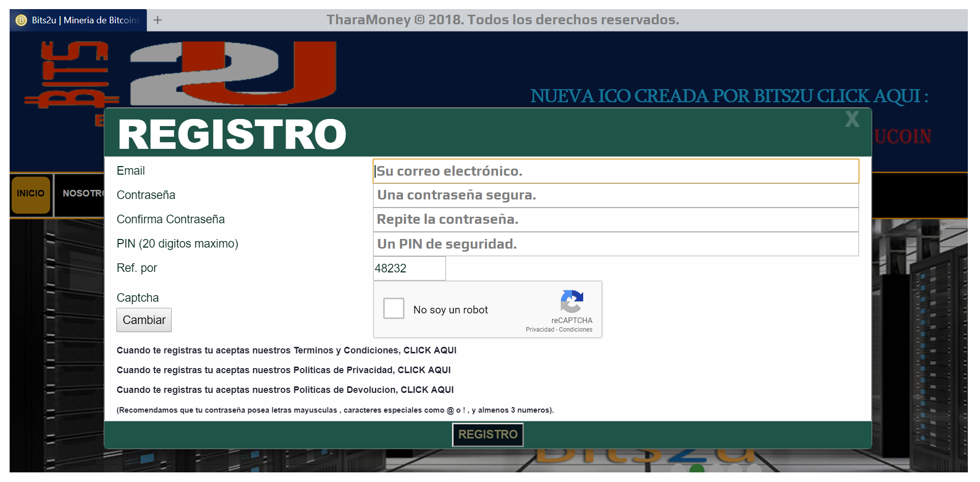Image resolution: width=980 pixels, height=482 pixels.
Task: Click the reCAPTCHA logo icon
Action: coord(572,301)
